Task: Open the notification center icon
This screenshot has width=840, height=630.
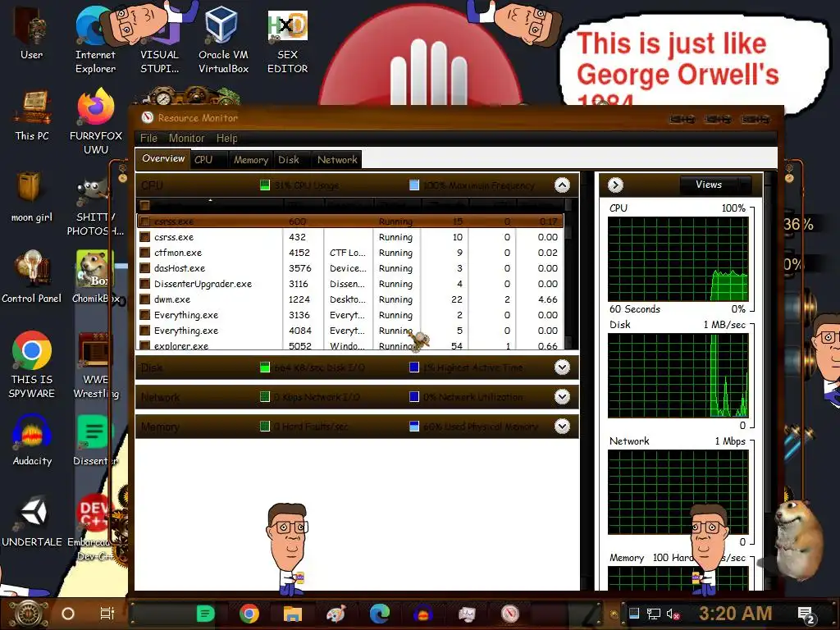Action: [806, 615]
